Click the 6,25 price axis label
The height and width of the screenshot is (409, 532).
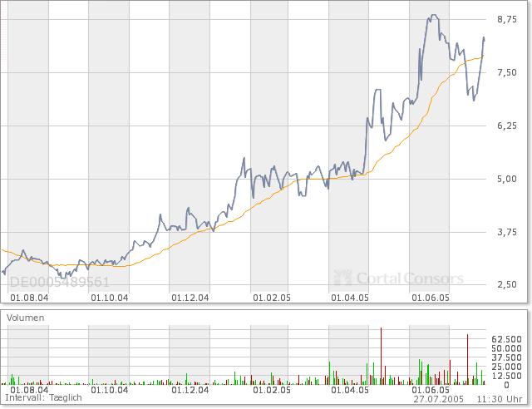(x=507, y=126)
